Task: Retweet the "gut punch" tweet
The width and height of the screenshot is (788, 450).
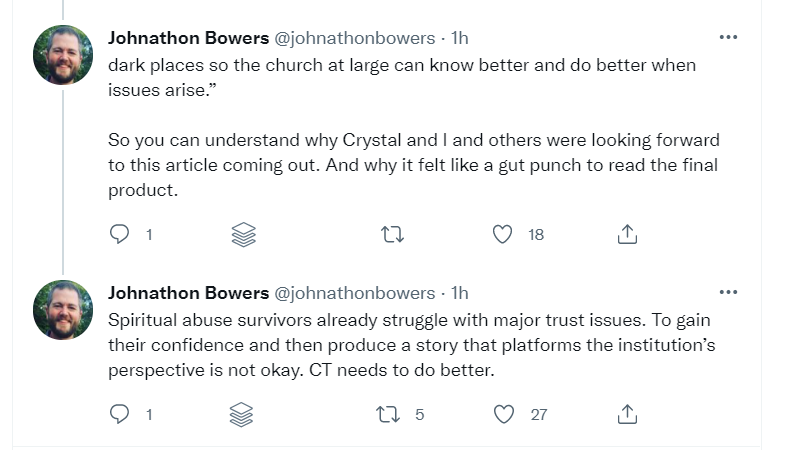Action: click(394, 235)
